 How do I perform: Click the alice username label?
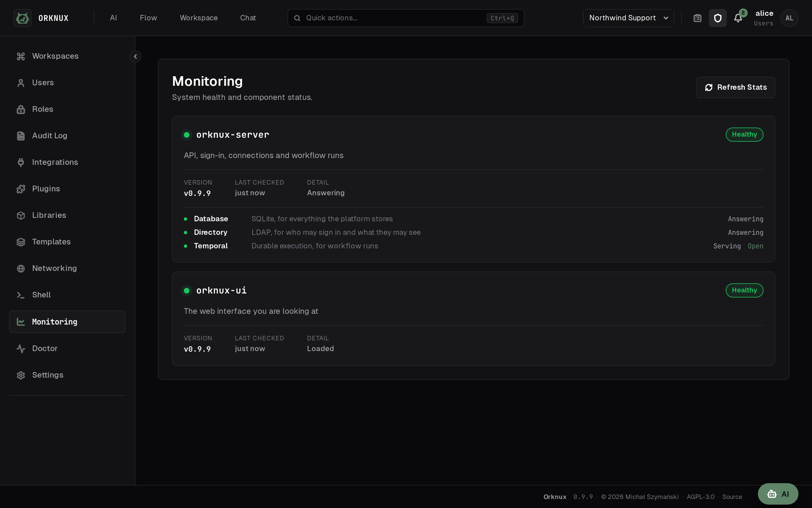tap(764, 14)
